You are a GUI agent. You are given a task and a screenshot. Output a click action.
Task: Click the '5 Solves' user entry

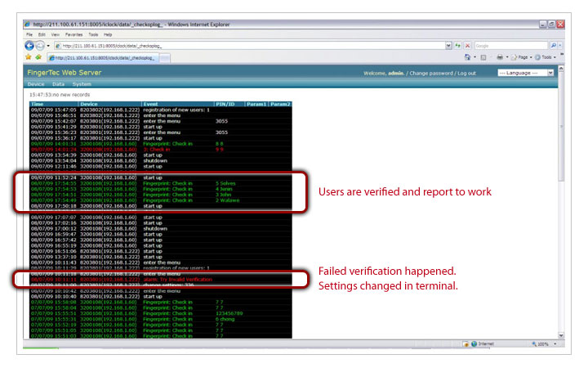[x=225, y=183]
